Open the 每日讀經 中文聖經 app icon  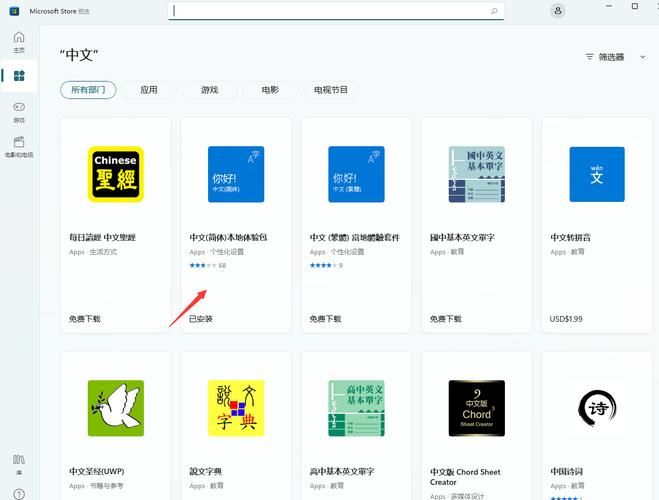(116, 174)
